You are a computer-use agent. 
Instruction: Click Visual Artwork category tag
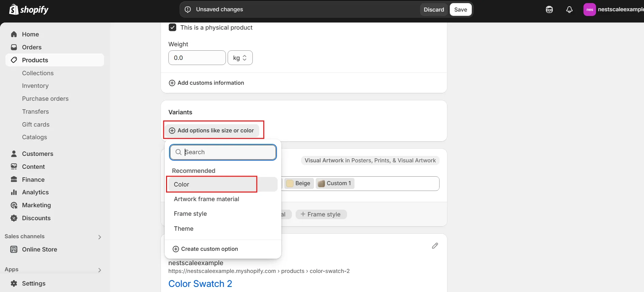370,161
